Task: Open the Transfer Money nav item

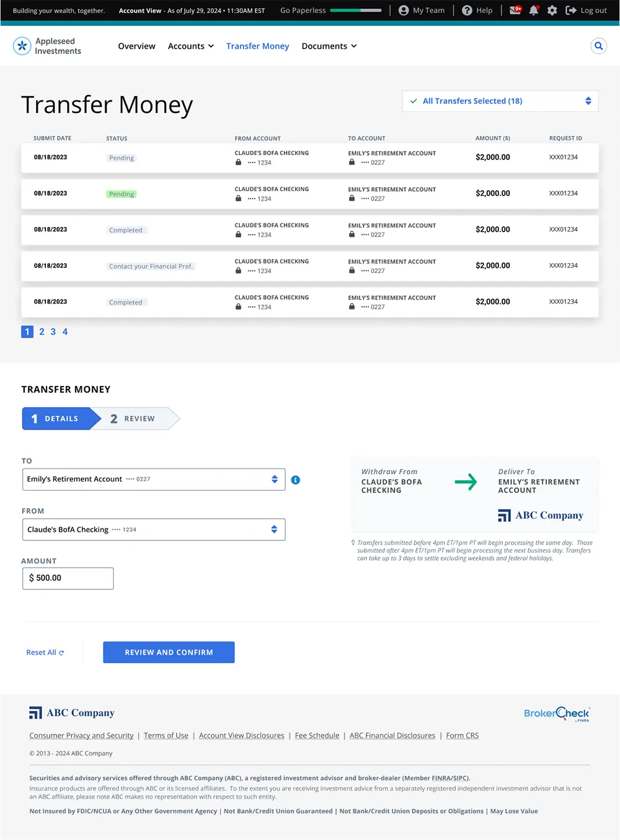Action: 258,46
